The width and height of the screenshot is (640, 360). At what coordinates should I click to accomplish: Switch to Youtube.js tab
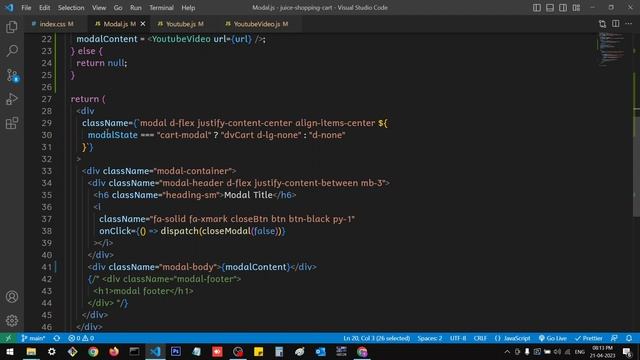click(x=184, y=24)
